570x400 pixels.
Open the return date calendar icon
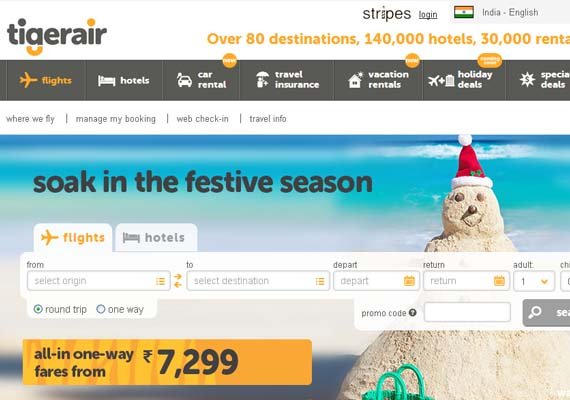499,281
